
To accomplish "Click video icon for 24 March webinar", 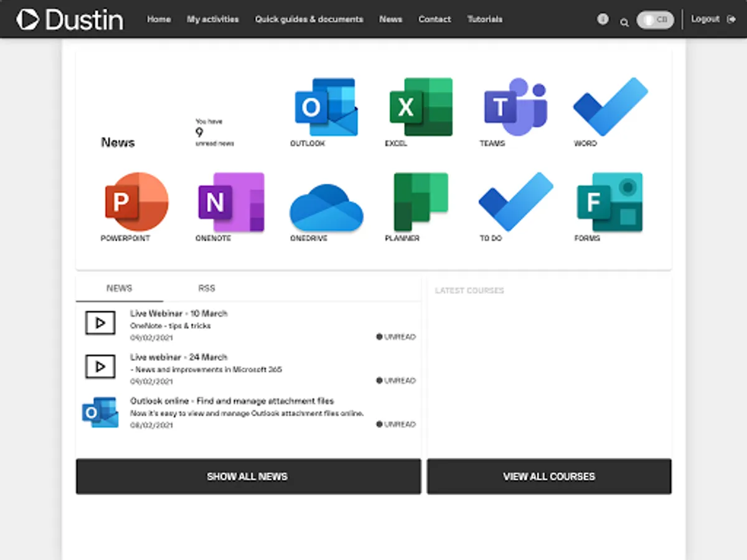I will 100,366.
